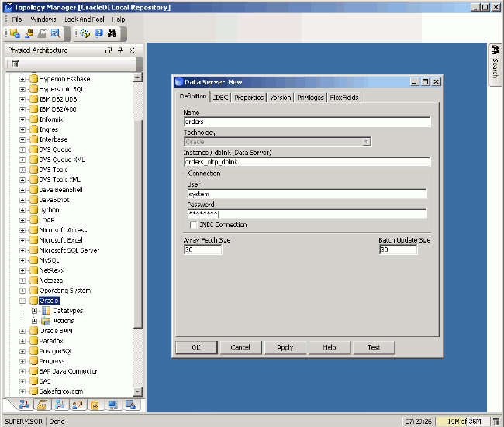Open the Search side panel tab
This screenshot has height=427, width=504.
[x=494, y=62]
